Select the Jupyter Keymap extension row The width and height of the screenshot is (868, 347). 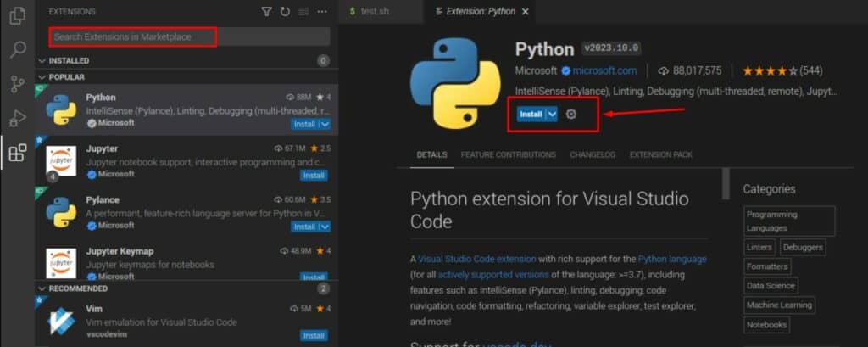coord(187,260)
